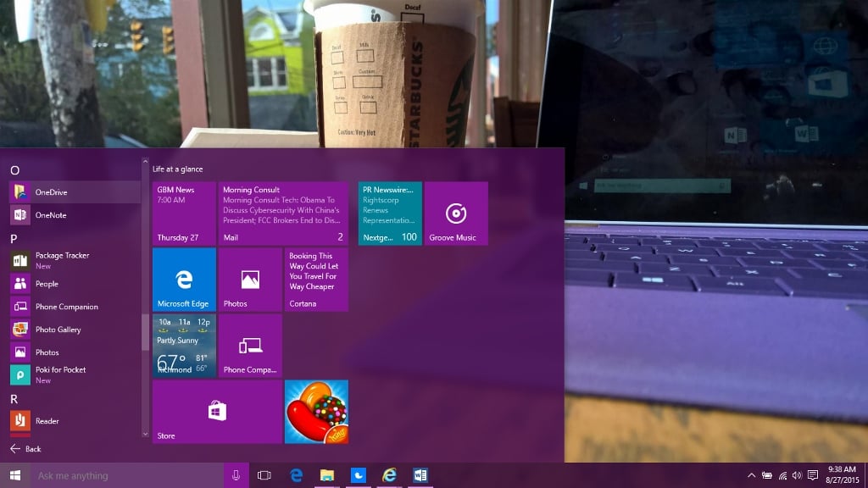Launch Groove Music tile
This screenshot has width=868, height=488.
[456, 213]
